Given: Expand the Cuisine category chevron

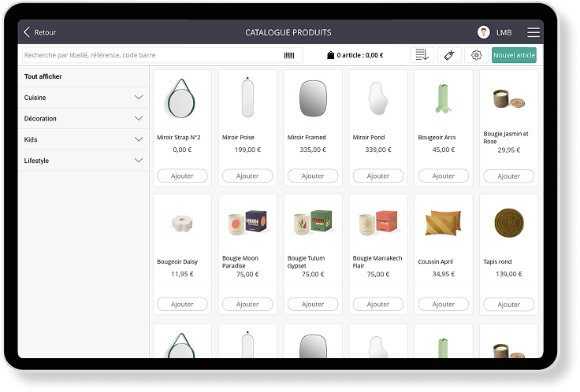Looking at the screenshot, I should (139, 98).
